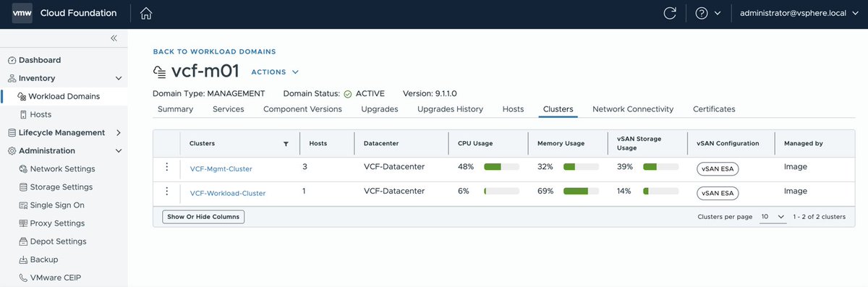
Task: Click the Memory Usage column header
Action: coord(561,144)
